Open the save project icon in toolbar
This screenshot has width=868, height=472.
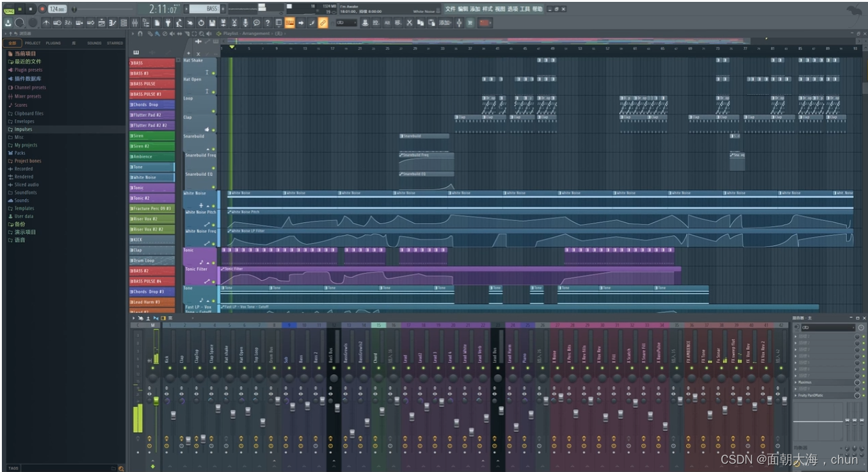(x=212, y=23)
